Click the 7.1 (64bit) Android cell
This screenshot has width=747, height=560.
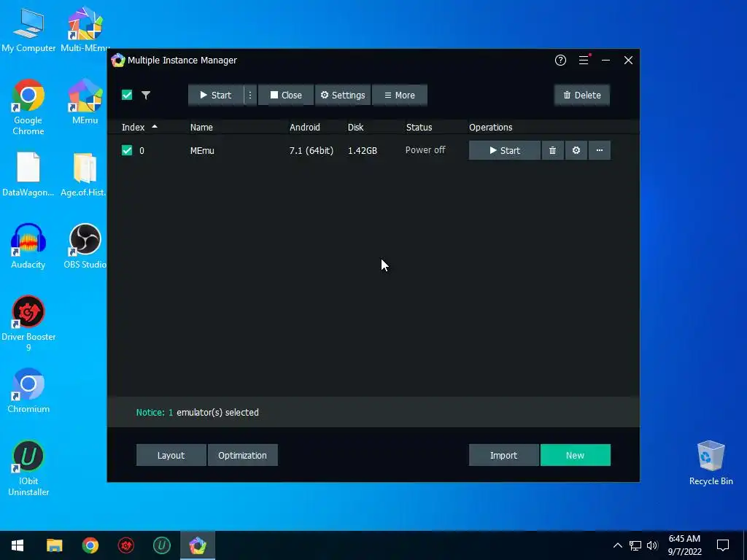click(x=311, y=150)
